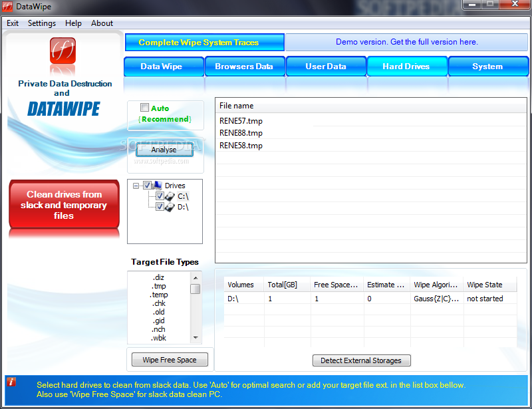Open the Exit menu

tap(13, 23)
